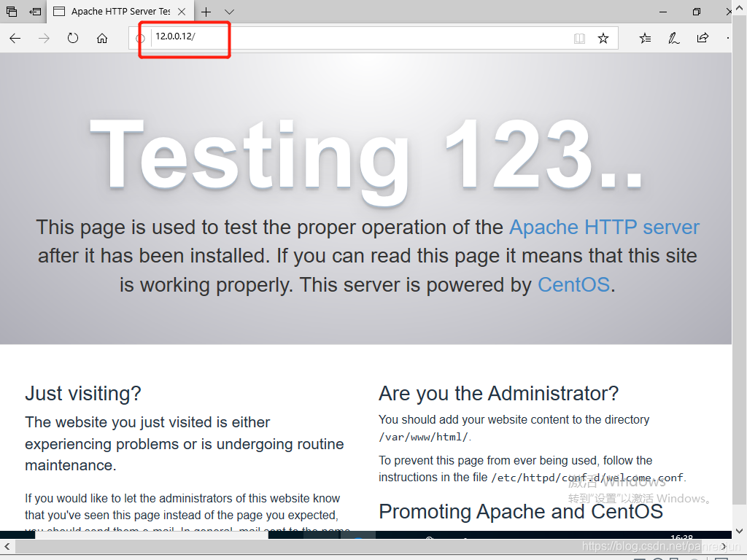
Task: Refresh the current page
Action: point(73,38)
